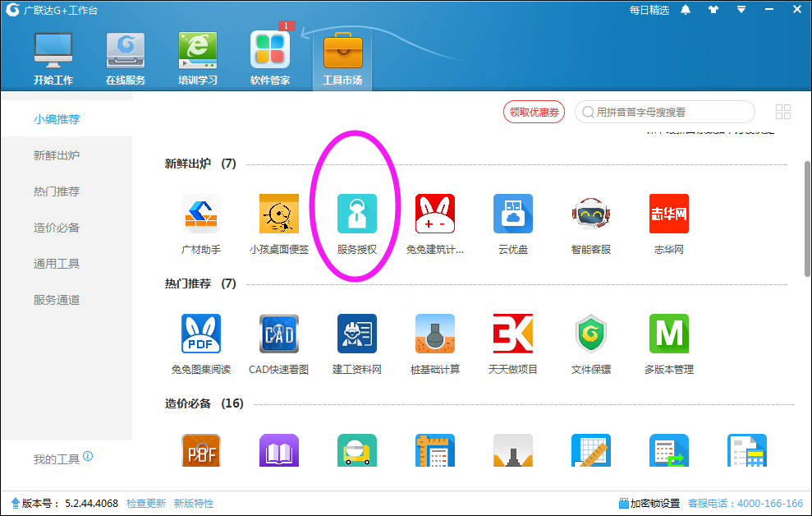Click 每日精选 in title bar
The height and width of the screenshot is (516, 812).
point(649,11)
